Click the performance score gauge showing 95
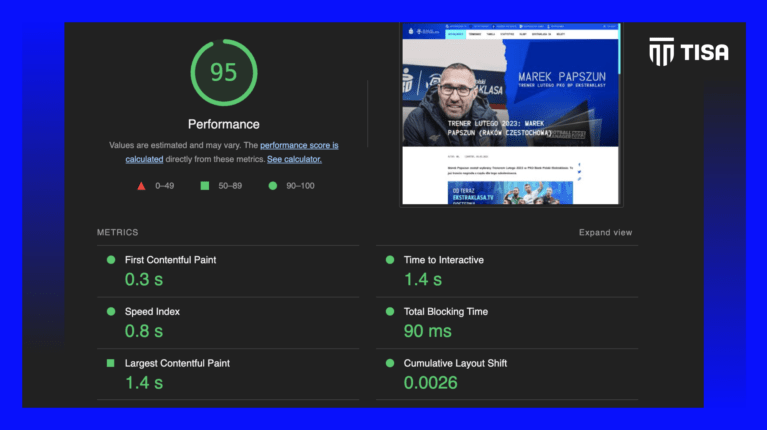This screenshot has height=430, width=767. tap(224, 72)
